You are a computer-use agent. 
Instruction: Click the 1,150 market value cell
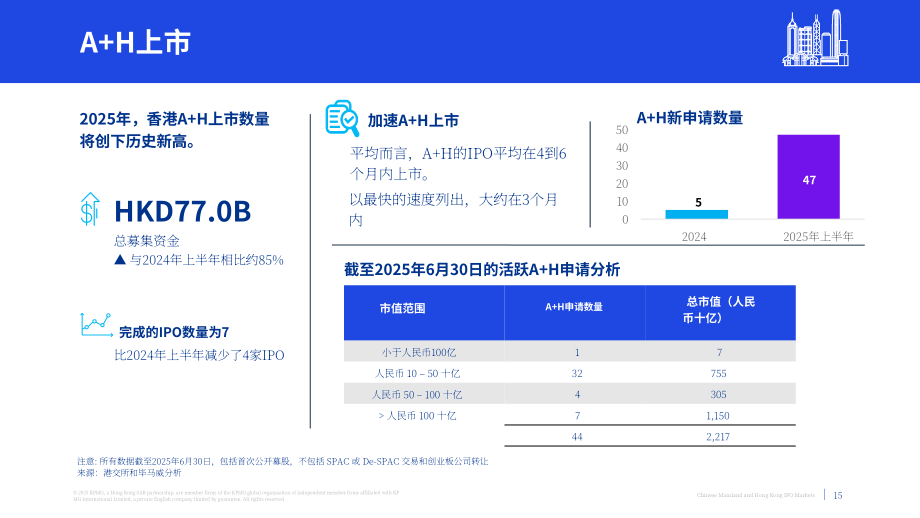coord(718,416)
